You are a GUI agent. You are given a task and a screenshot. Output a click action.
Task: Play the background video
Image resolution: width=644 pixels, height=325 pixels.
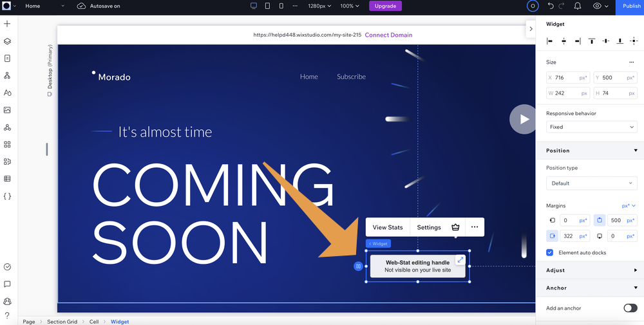(522, 119)
